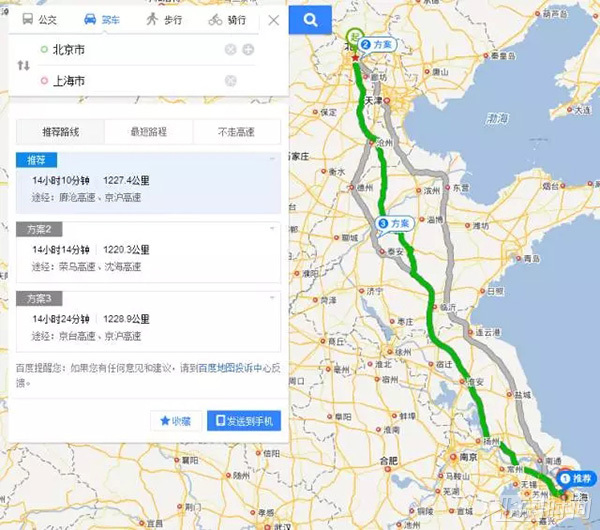Select the 公交 bus transit mode

pos(39,19)
